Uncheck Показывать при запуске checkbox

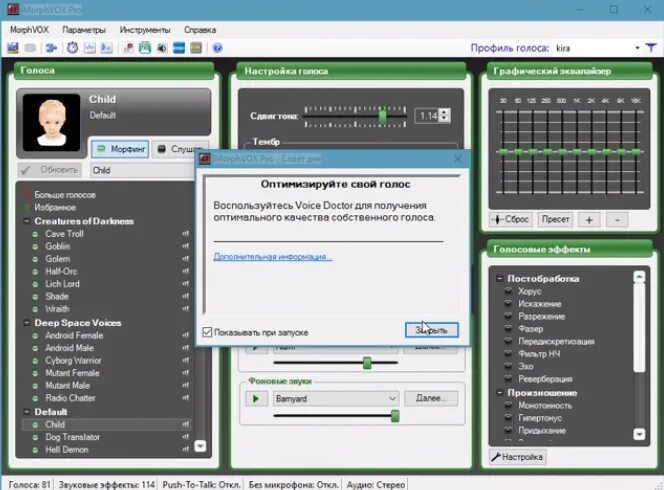(x=207, y=332)
